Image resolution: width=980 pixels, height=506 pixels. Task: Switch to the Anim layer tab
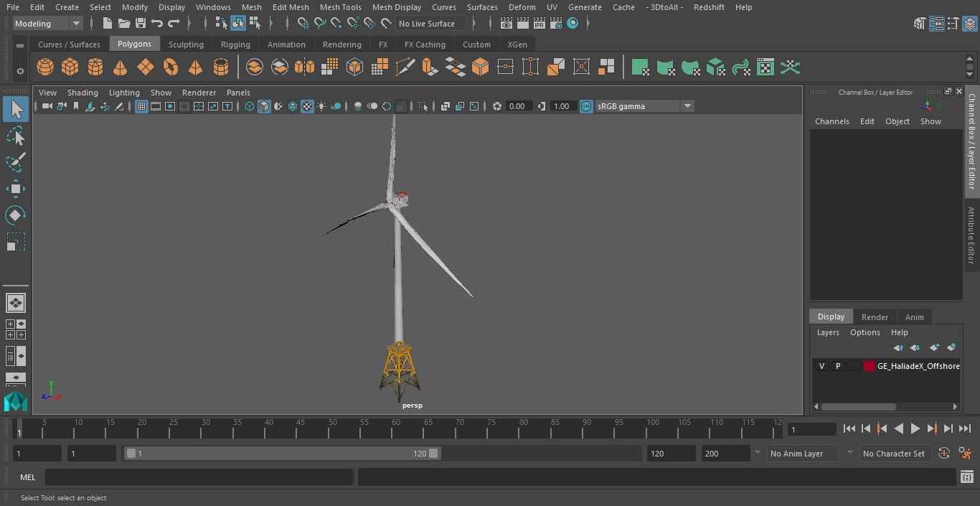coord(914,317)
